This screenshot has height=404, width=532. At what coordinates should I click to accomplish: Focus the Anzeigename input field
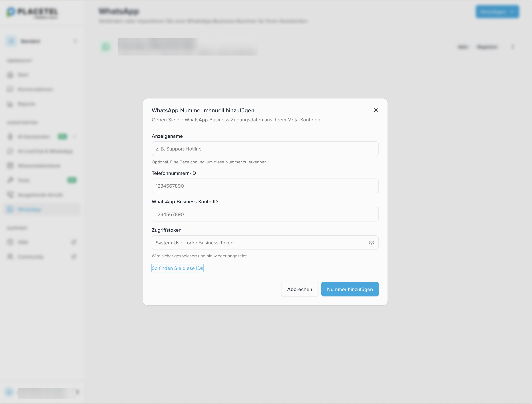coord(265,149)
